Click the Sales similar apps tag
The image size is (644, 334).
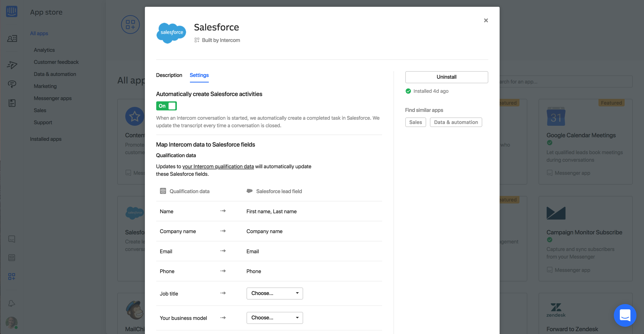pyautogui.click(x=415, y=122)
